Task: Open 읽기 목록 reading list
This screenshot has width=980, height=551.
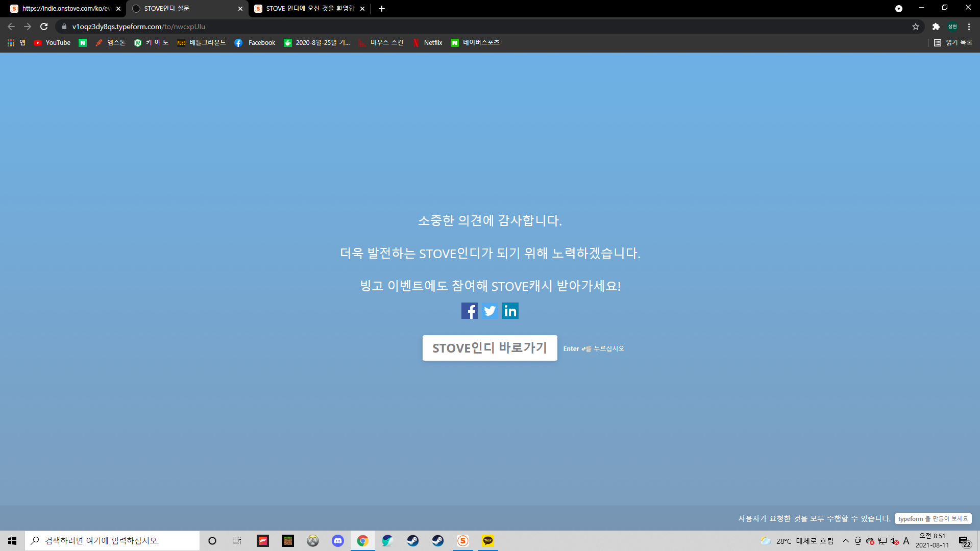Action: tap(953, 43)
